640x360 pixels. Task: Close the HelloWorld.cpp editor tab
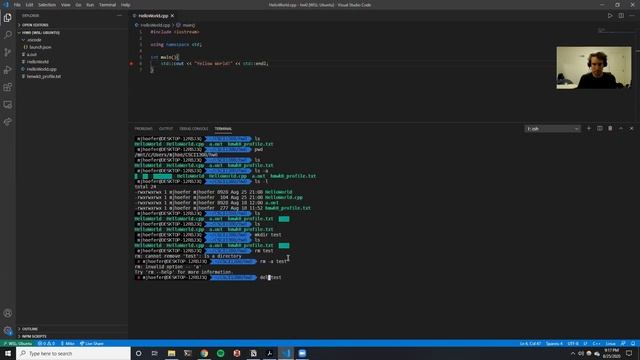coord(172,16)
